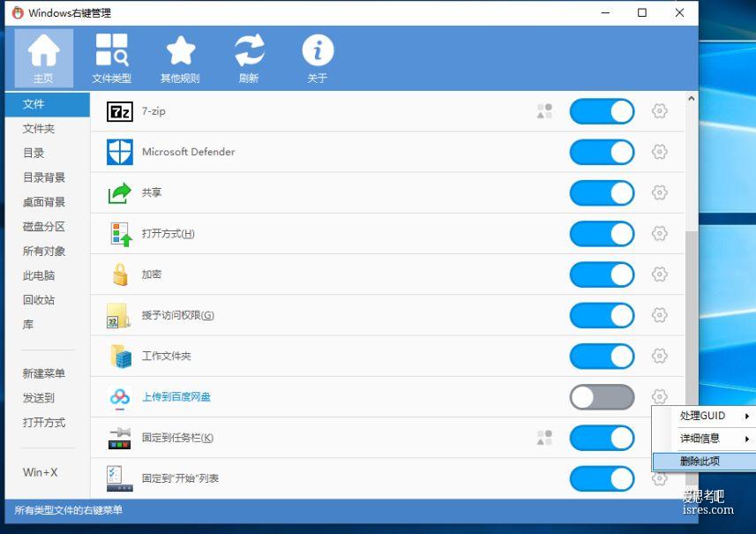Open settings gear for 工作文件夹
Image resolution: width=756 pixels, height=534 pixels.
tap(660, 357)
